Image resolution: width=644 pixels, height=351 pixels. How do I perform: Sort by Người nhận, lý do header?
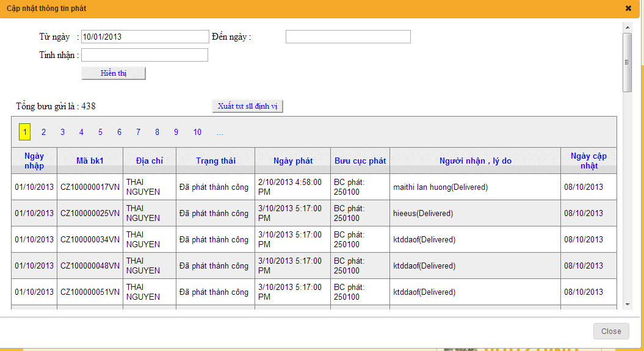[475, 161]
